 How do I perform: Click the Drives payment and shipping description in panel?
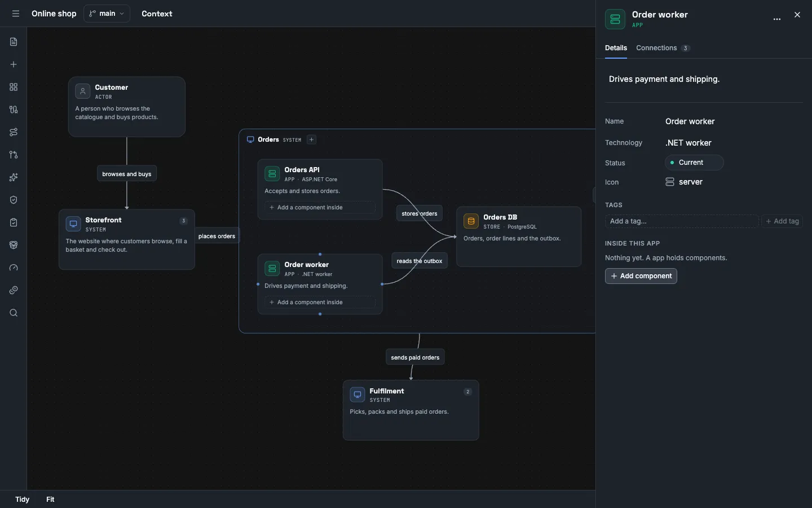(664, 79)
